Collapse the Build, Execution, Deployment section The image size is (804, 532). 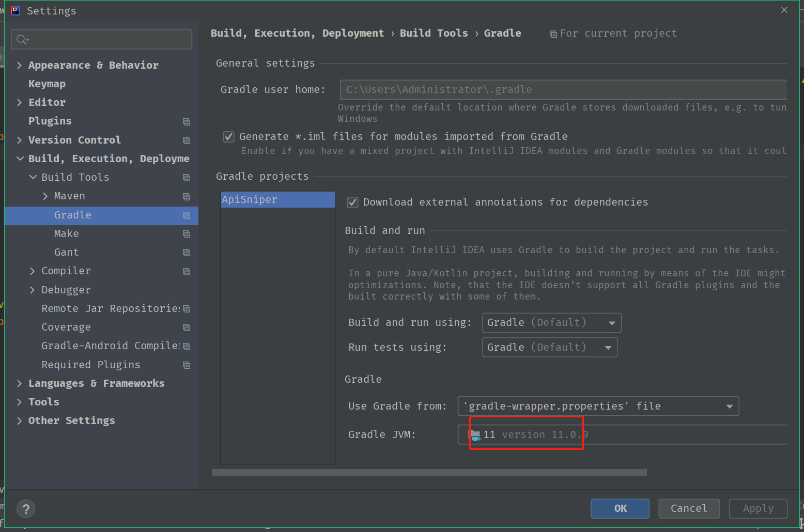click(x=20, y=159)
